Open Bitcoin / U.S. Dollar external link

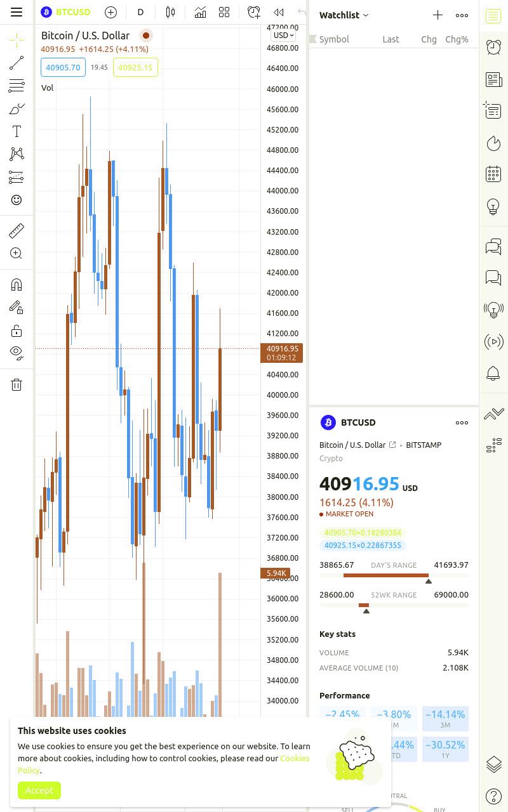point(392,445)
